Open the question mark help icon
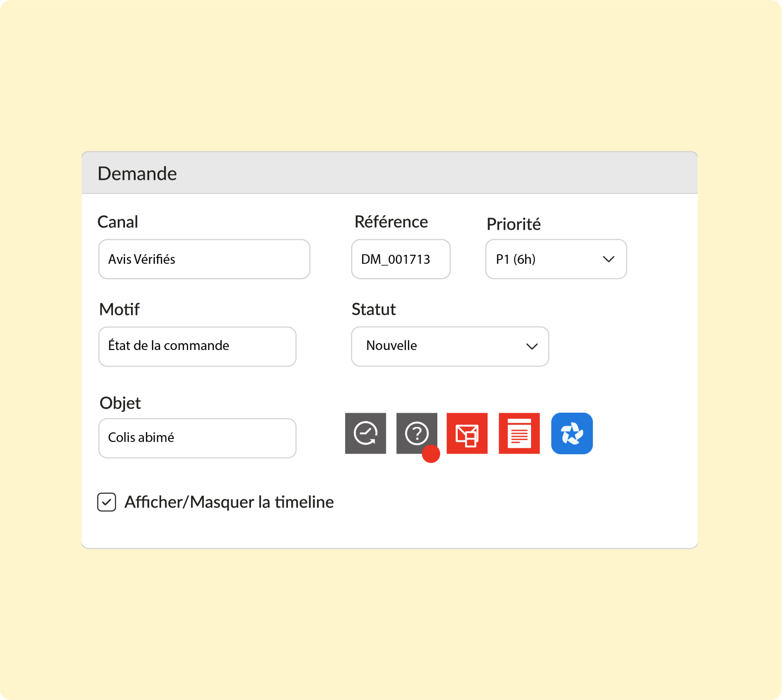The height and width of the screenshot is (700, 782). pyautogui.click(x=417, y=433)
